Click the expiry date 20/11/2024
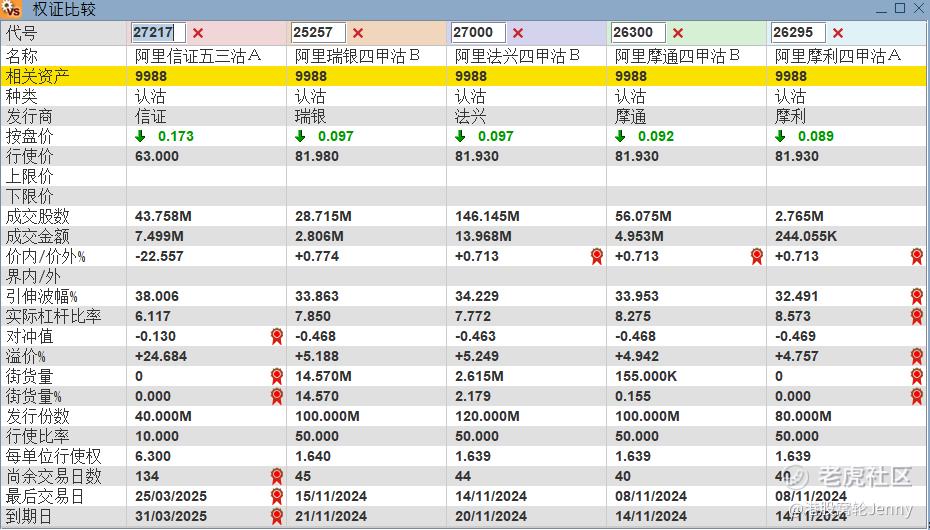 (x=491, y=516)
